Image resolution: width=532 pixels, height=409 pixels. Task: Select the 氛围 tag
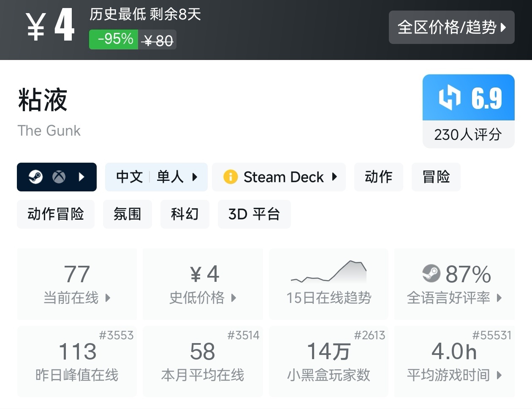(x=127, y=214)
